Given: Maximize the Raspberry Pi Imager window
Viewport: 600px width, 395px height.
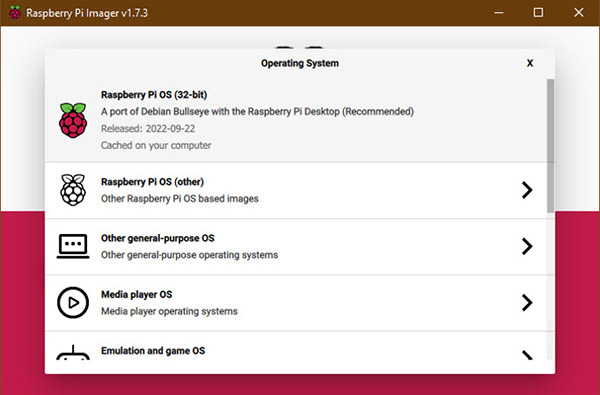Looking at the screenshot, I should [x=538, y=13].
